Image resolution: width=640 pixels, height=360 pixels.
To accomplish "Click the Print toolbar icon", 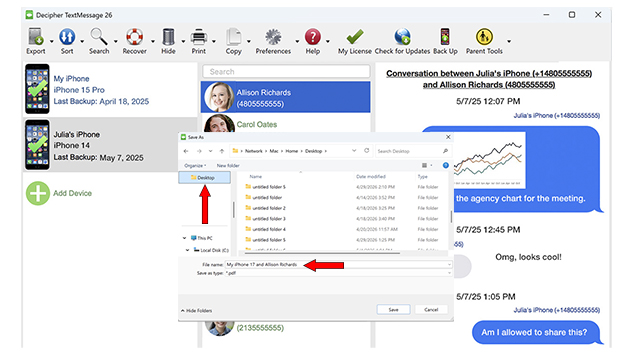I will [199, 37].
